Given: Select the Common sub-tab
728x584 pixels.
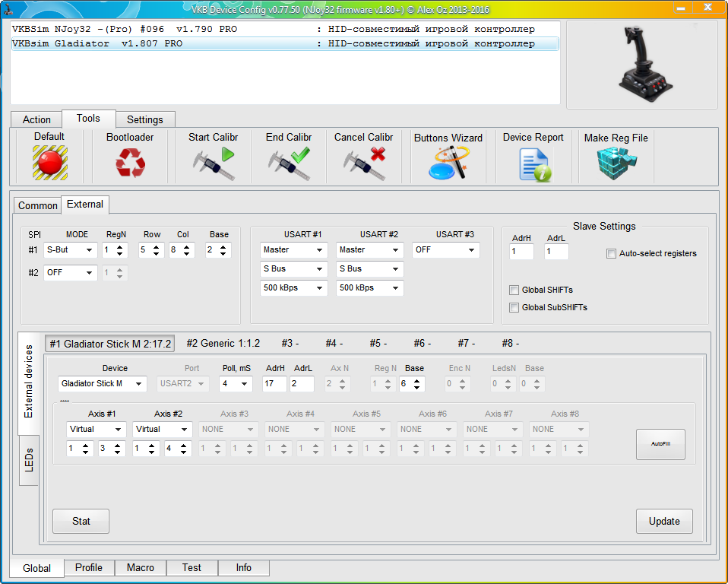Looking at the screenshot, I should pos(37,205).
